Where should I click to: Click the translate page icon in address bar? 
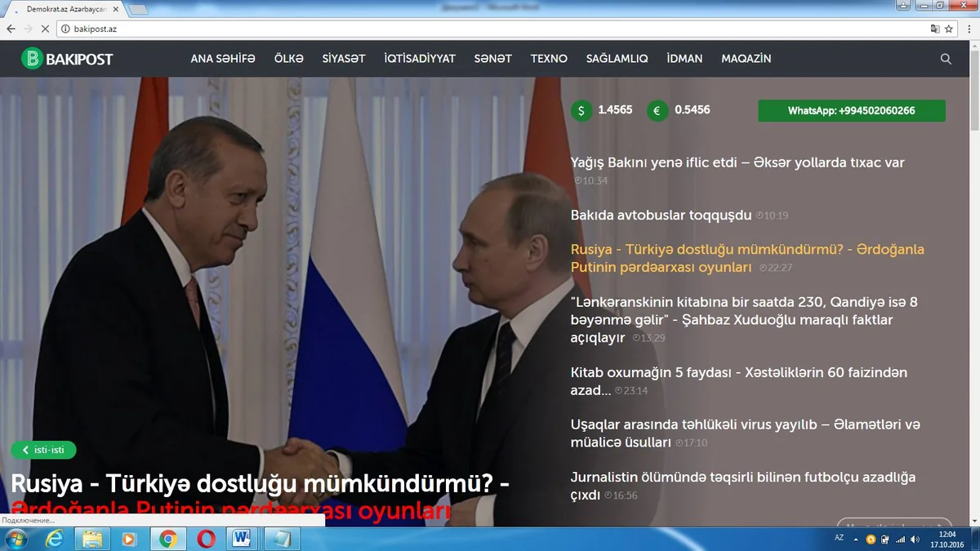[x=935, y=29]
